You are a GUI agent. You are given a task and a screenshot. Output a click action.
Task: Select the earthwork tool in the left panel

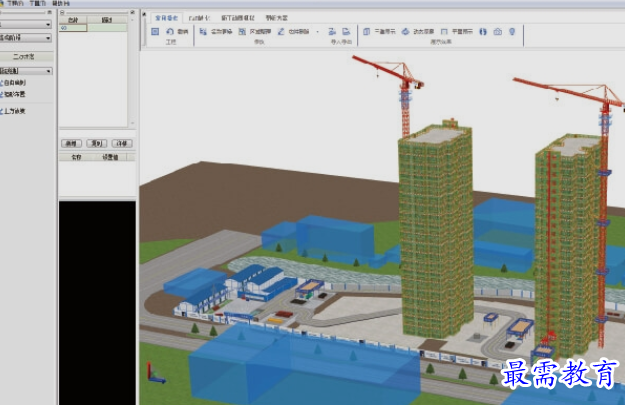[13, 111]
